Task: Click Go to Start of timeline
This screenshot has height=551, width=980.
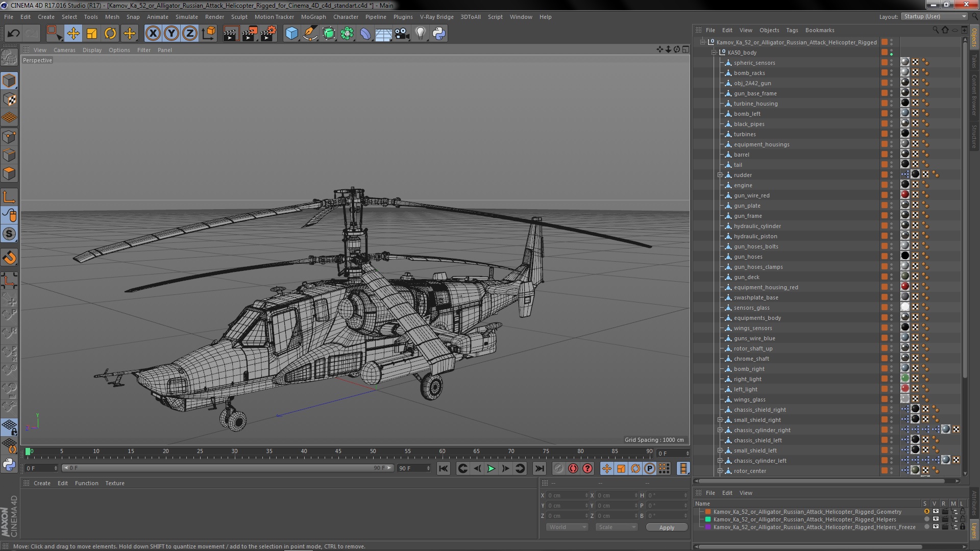Action: click(x=443, y=468)
